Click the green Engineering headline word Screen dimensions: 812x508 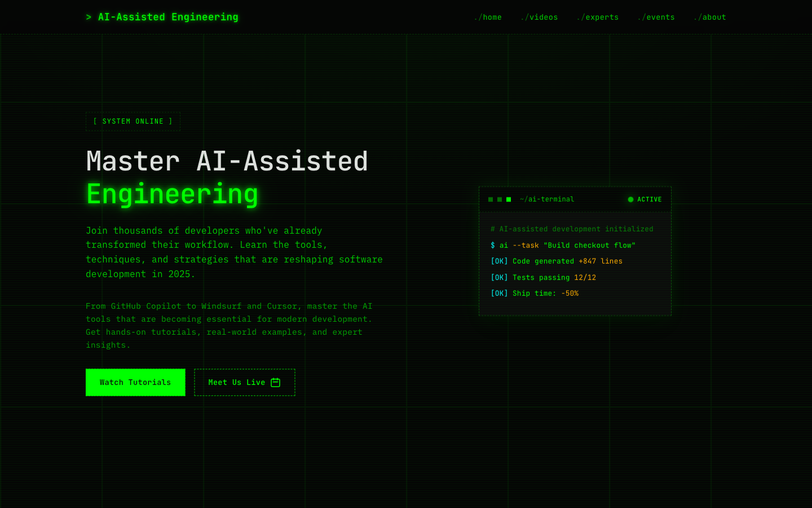[x=172, y=194]
